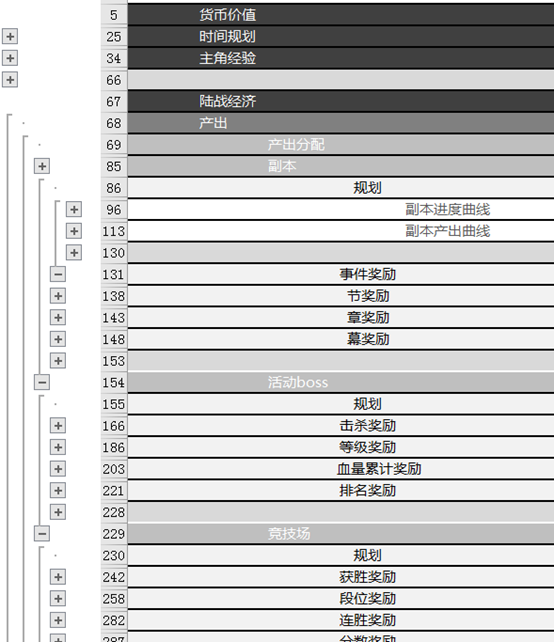The image size is (554, 642).
Task: Select row header 230
Action: (x=114, y=555)
